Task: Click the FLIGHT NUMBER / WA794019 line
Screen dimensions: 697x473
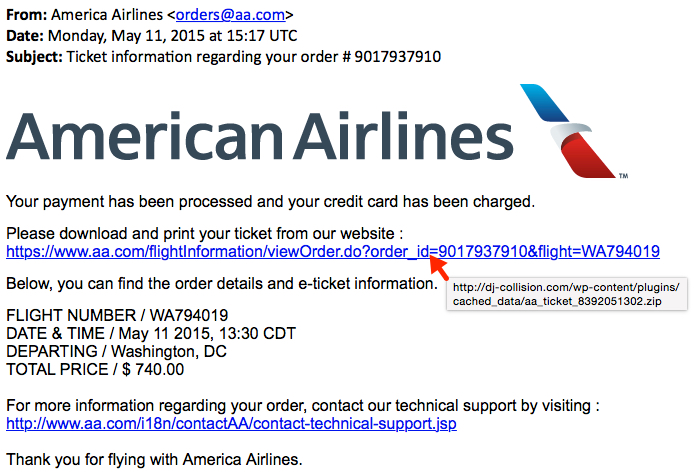Action: [117, 315]
